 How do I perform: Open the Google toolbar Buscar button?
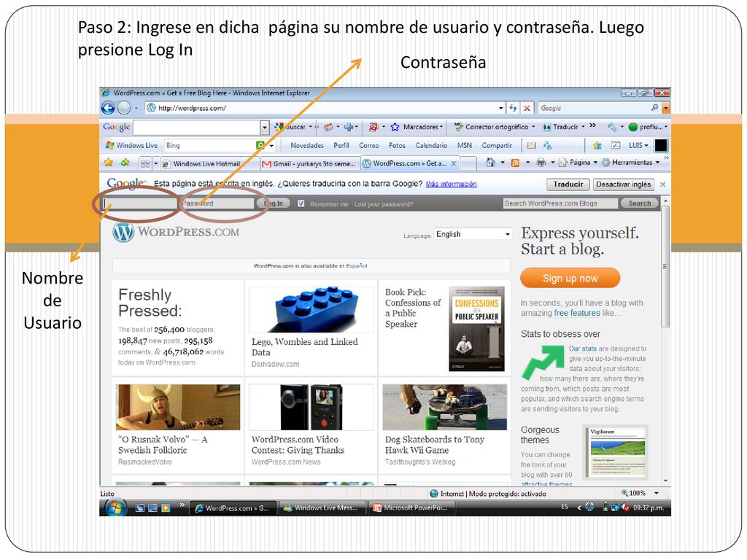pos(290,127)
